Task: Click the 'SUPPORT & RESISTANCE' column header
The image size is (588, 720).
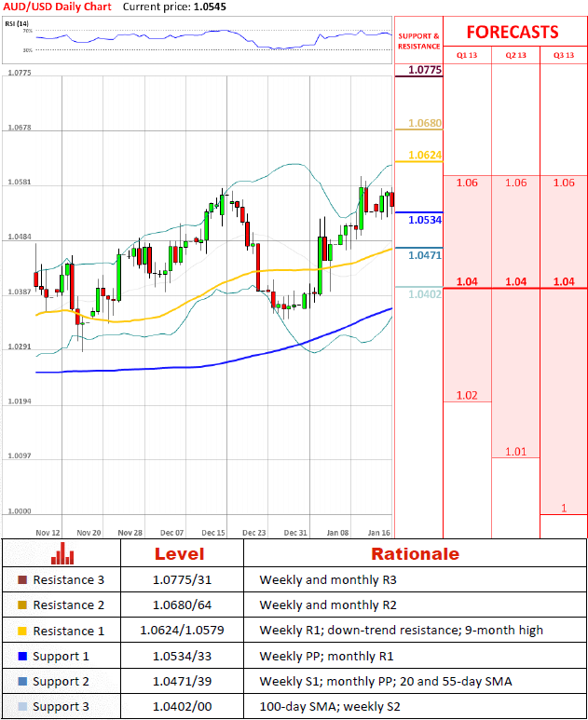Action: coord(419,41)
